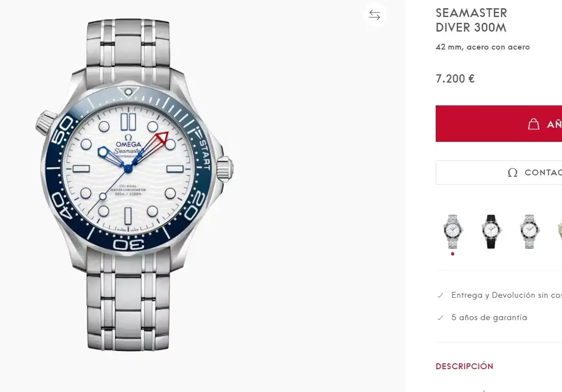Click the 42 mm, acero con acero subtitle

pos(482,47)
